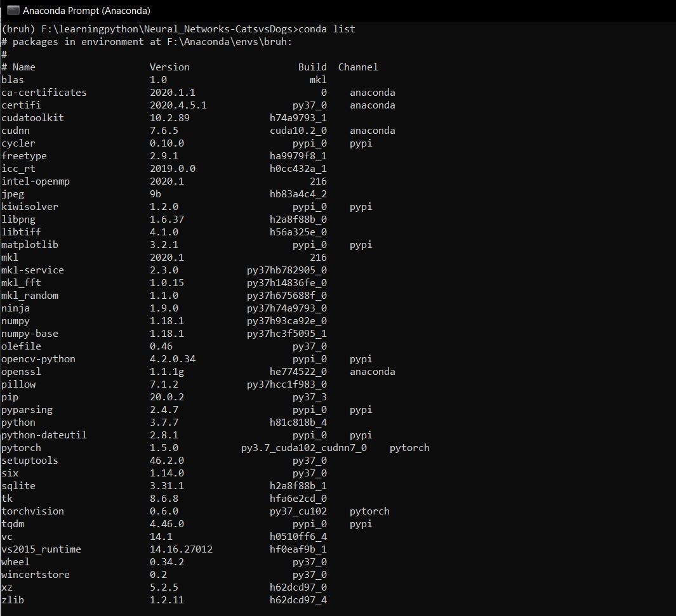The height and width of the screenshot is (616, 676).
Task: Click the 'numpy-base' package name
Action: pos(30,334)
